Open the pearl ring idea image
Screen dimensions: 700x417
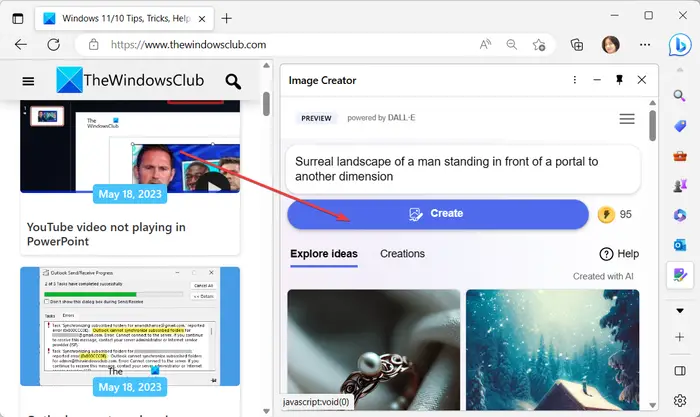[x=374, y=350]
